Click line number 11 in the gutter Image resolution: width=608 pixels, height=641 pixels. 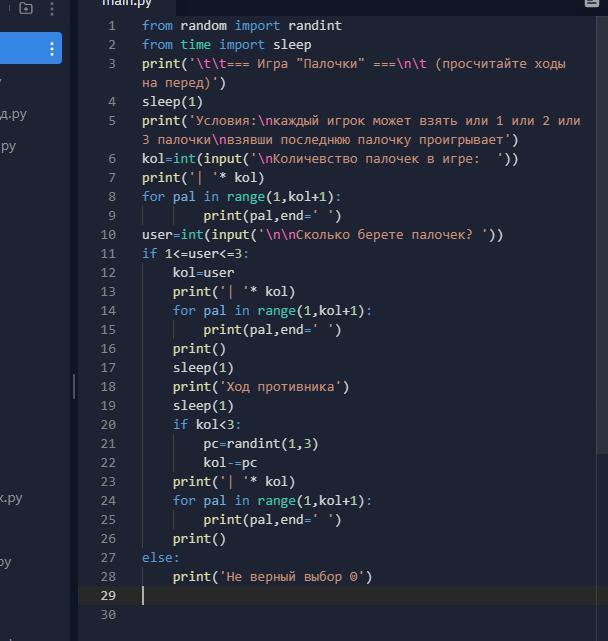(x=108, y=254)
